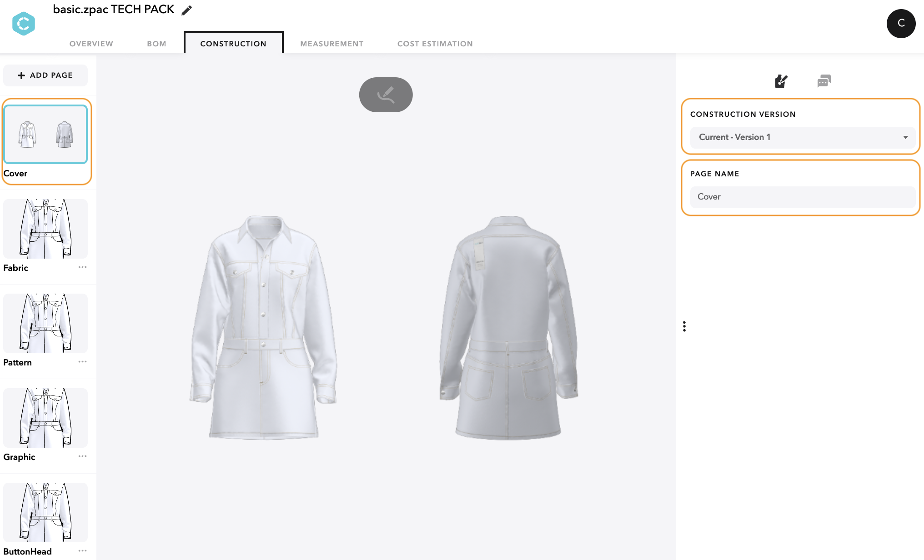Click the CLO-SET hexagon logo
924x560 pixels.
[24, 24]
